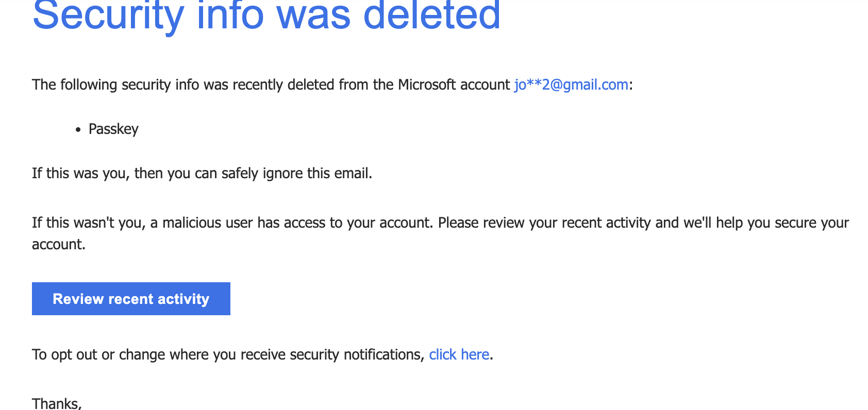Click the Review recent activity button
This screenshot has width=868, height=410.
click(131, 299)
